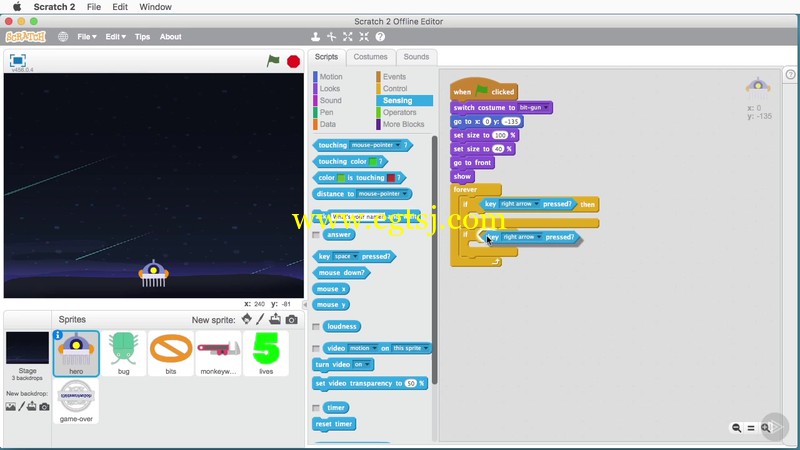Viewport: 800px width, 450px height.
Task: Click the Block help question mark tool
Action: [380, 37]
